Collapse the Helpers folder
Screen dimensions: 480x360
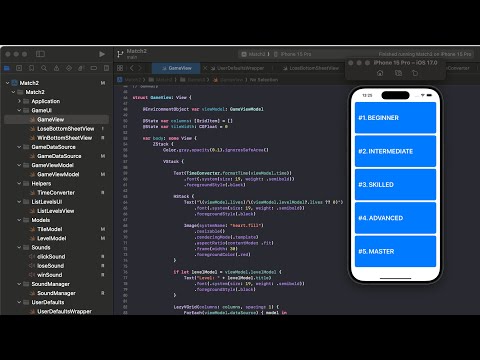point(19,184)
